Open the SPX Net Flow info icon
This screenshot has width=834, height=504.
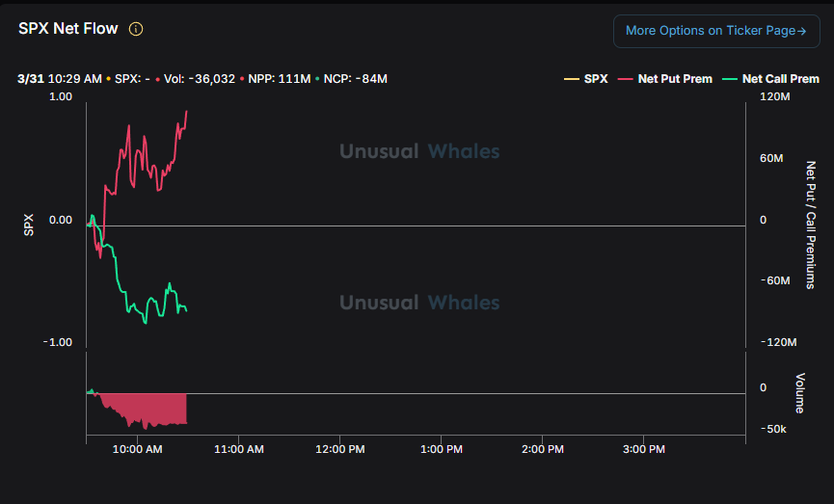point(136,29)
